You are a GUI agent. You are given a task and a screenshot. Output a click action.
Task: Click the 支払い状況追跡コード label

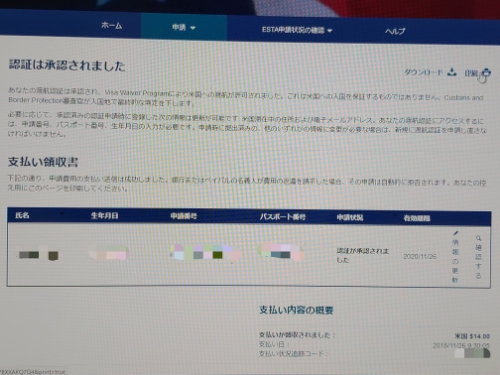293,353
